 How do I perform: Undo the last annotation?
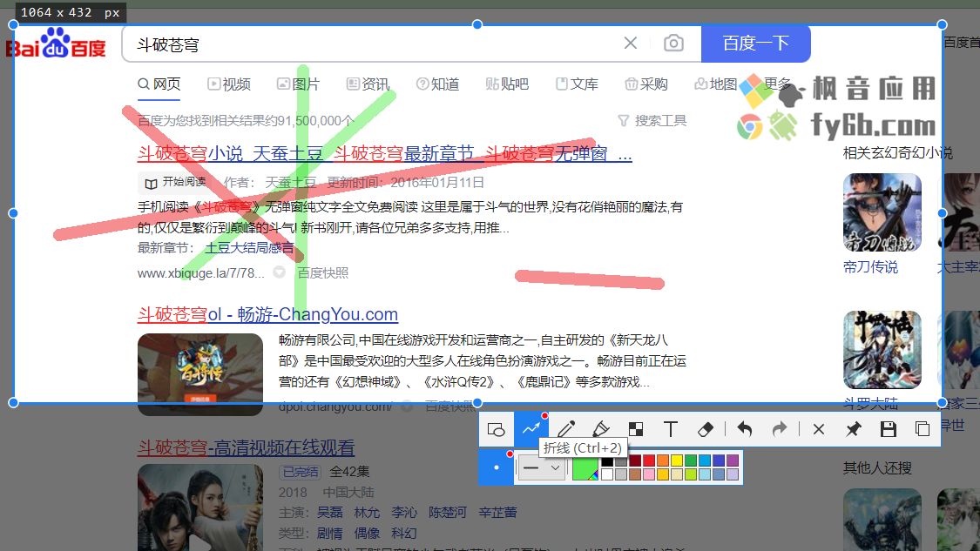(745, 429)
